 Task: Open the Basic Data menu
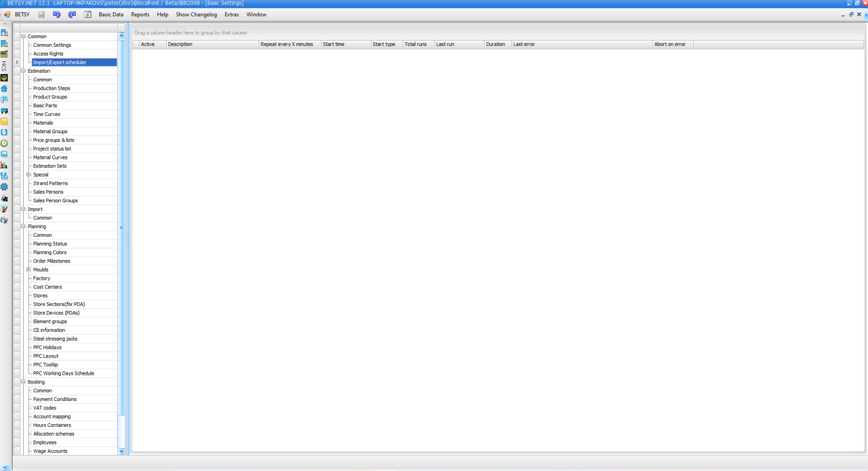(111, 14)
